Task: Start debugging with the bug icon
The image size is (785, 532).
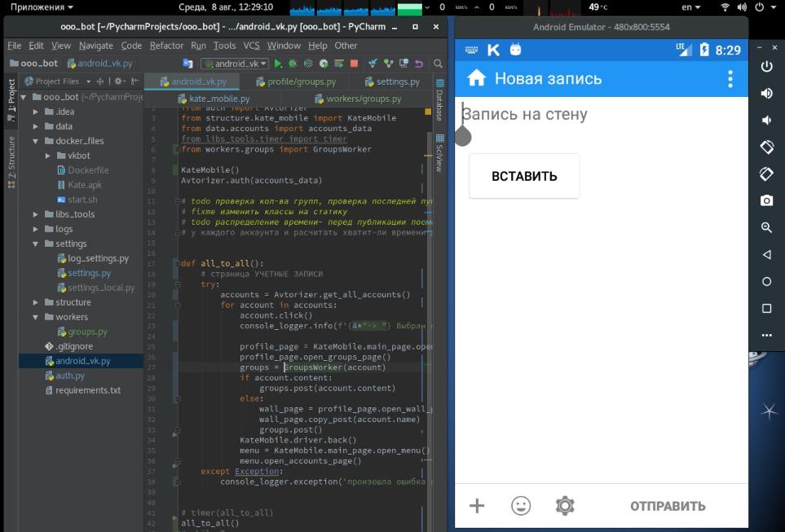Action: 293,64
